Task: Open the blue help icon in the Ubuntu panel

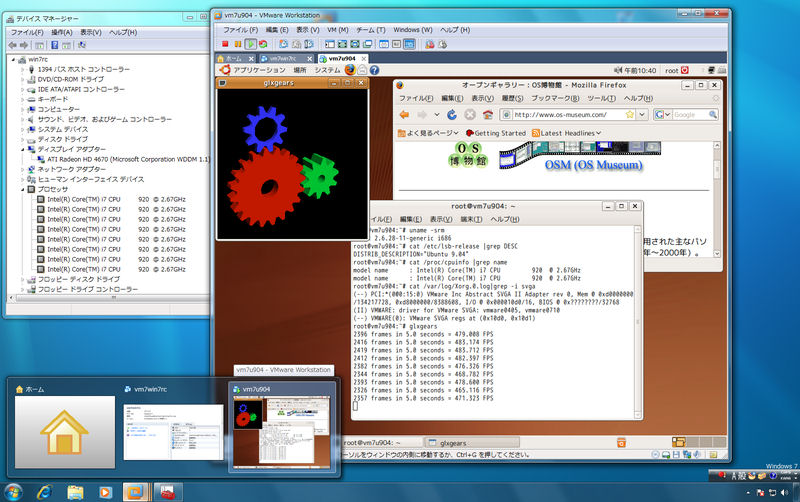Action: coord(374,70)
